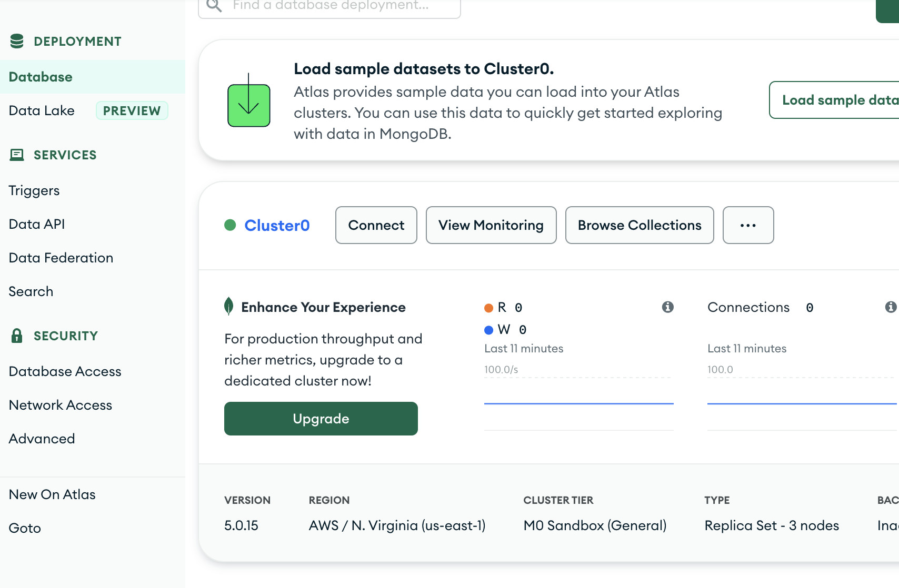Image resolution: width=899 pixels, height=588 pixels.
Task: Click the Connections chart line
Action: click(x=802, y=403)
